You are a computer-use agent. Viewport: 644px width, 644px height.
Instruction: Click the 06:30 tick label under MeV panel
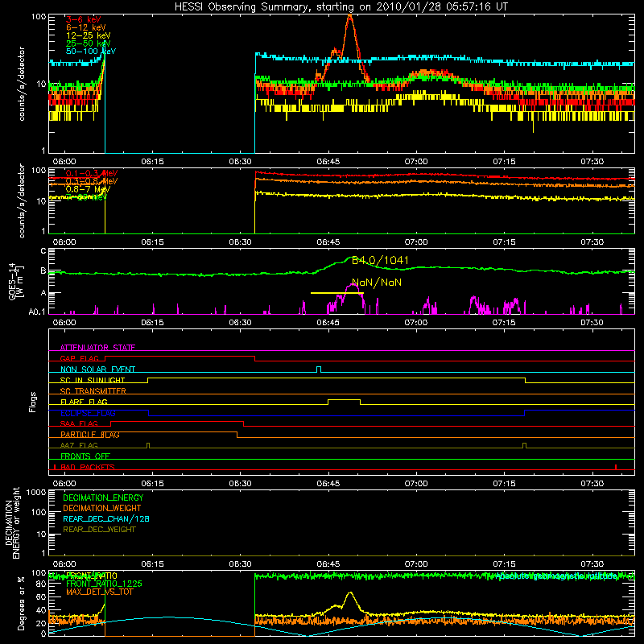point(240,242)
